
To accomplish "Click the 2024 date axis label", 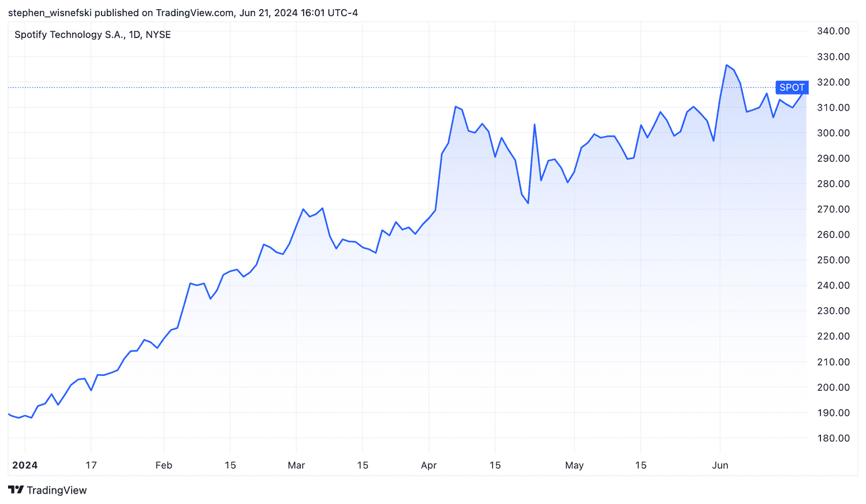I will [25, 465].
